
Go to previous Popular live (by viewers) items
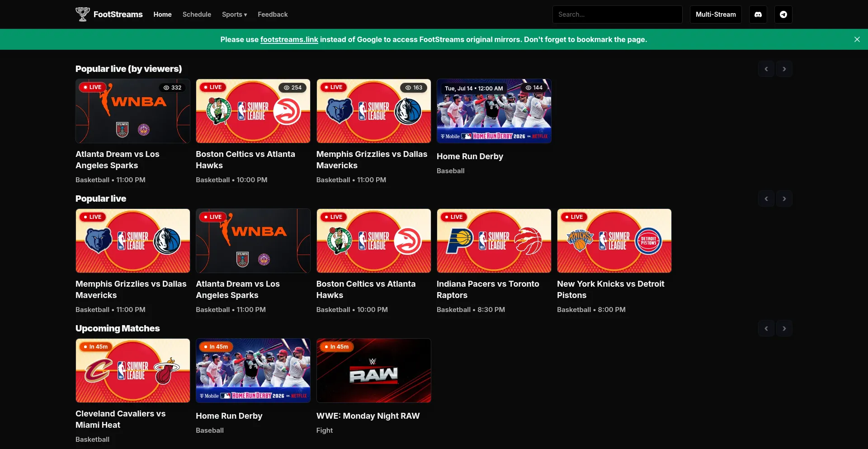pyautogui.click(x=766, y=69)
